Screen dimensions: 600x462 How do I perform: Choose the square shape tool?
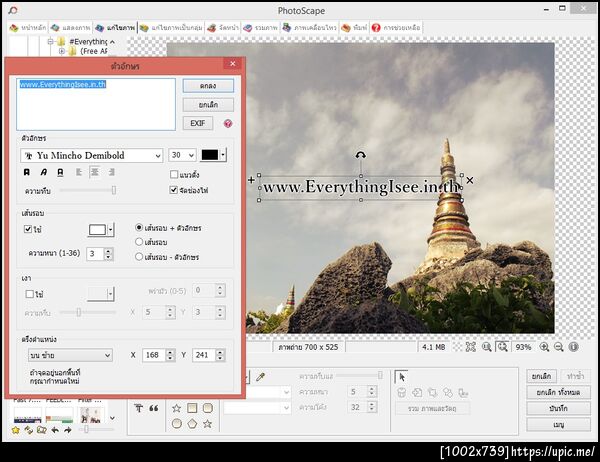[x=192, y=408]
